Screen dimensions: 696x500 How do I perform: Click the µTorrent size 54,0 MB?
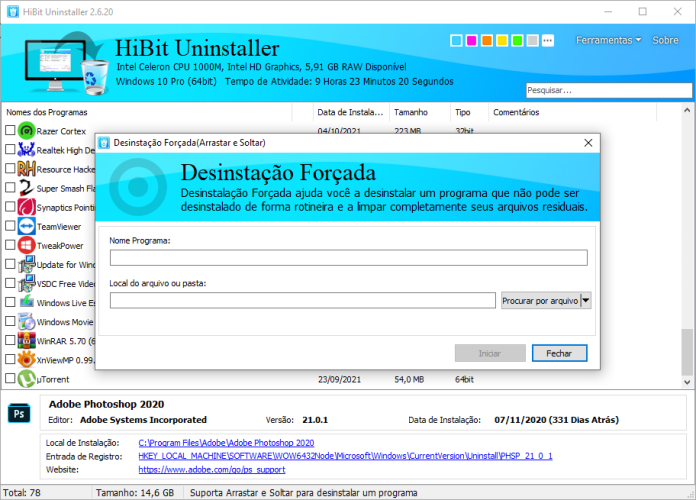coord(409,379)
